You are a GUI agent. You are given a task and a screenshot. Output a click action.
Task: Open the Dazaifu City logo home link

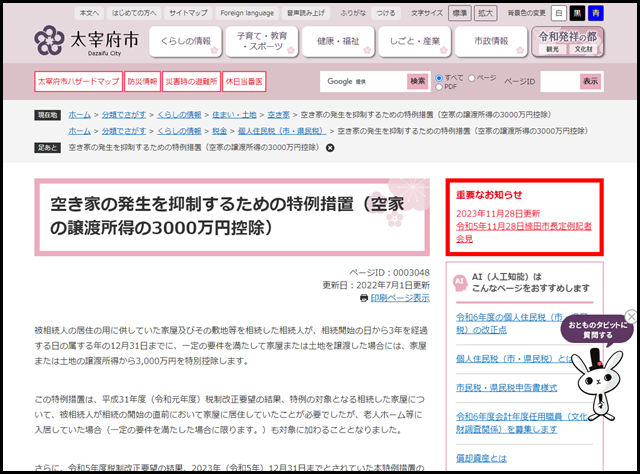[87, 41]
